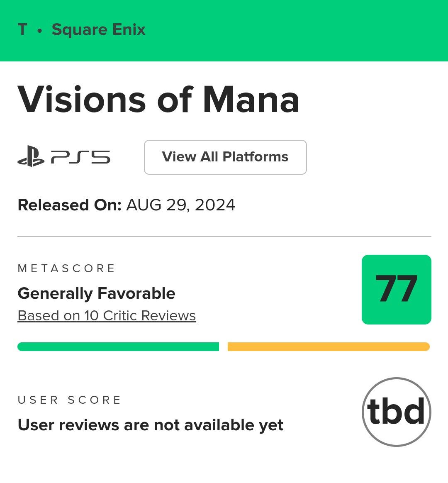The image size is (448, 483).
Task: Click the METASCORE heading label
Action: tap(66, 268)
